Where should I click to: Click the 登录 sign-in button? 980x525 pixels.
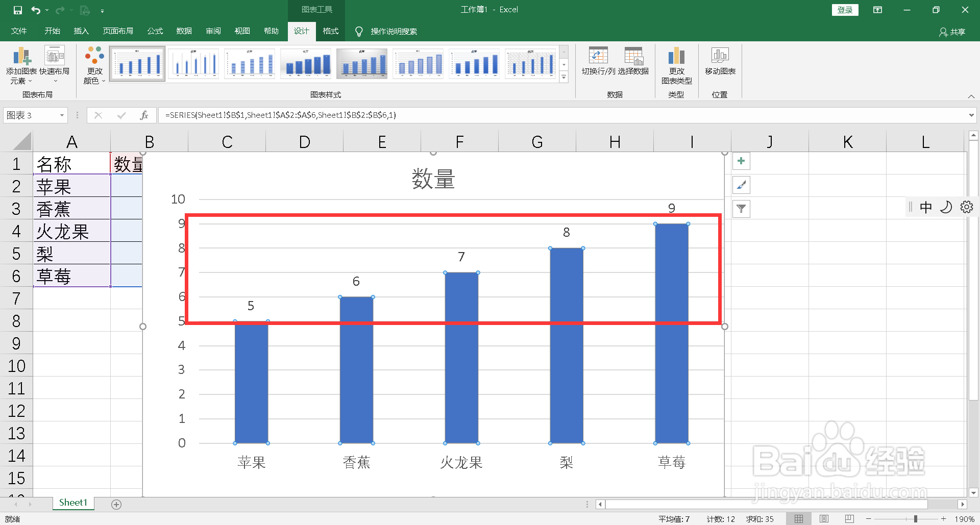click(x=845, y=10)
